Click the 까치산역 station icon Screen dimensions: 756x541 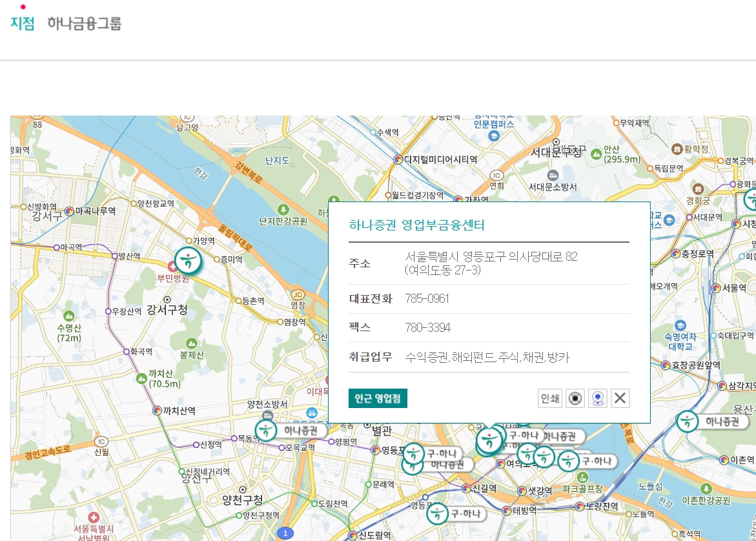coord(157,411)
